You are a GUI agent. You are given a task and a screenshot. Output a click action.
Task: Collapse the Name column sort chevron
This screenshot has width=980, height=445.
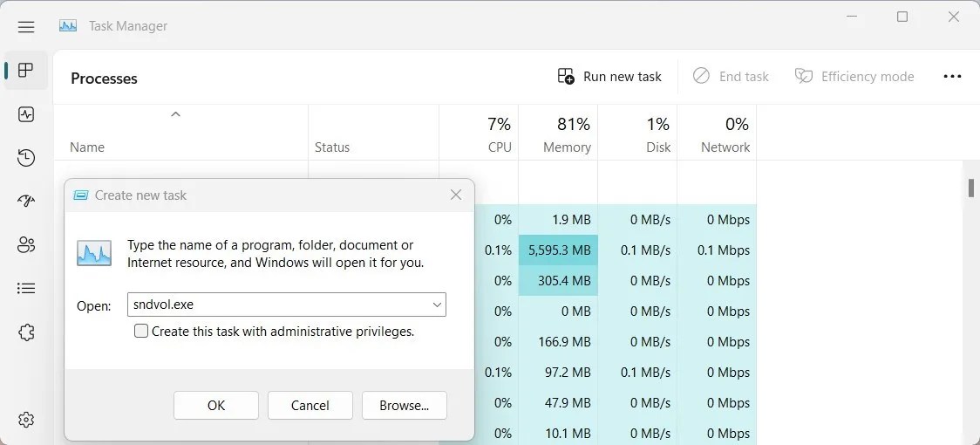tap(175, 114)
